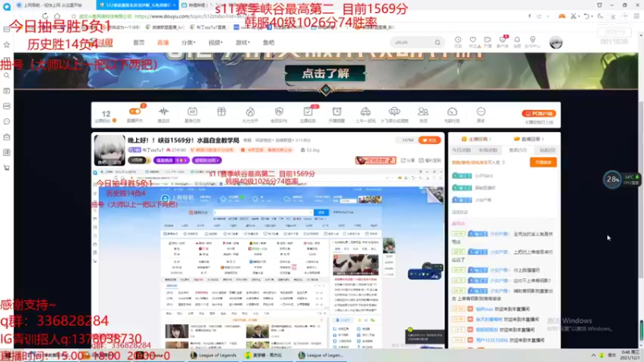Switch to 今日贡献 tab in right panel
The width and height of the screenshot is (644, 362).
pyautogui.click(x=461, y=150)
